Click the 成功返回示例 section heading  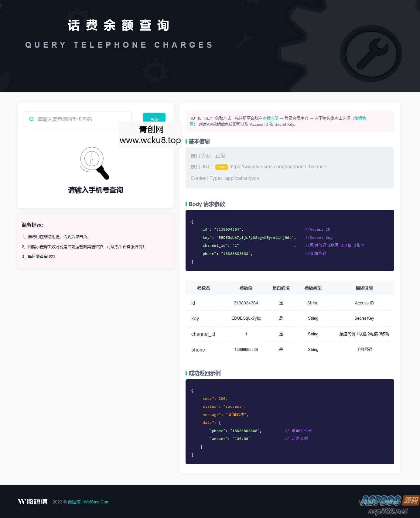pyautogui.click(x=204, y=373)
